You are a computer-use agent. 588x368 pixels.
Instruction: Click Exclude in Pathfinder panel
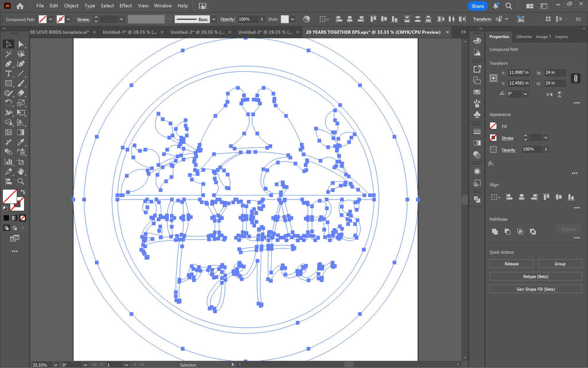coord(533,232)
